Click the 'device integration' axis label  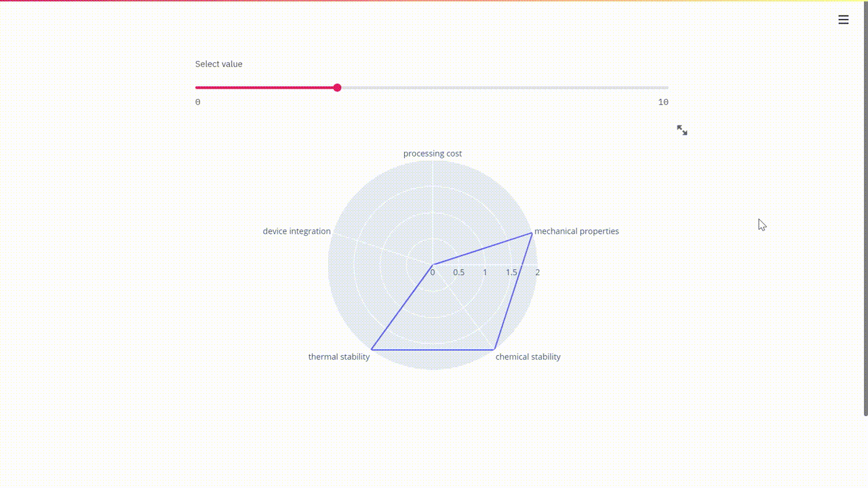pyautogui.click(x=296, y=231)
